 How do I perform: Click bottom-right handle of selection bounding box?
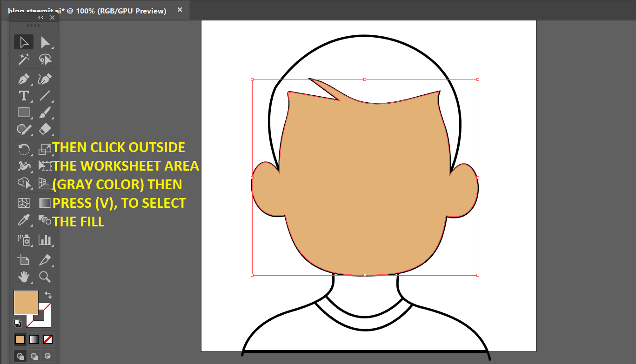click(478, 275)
